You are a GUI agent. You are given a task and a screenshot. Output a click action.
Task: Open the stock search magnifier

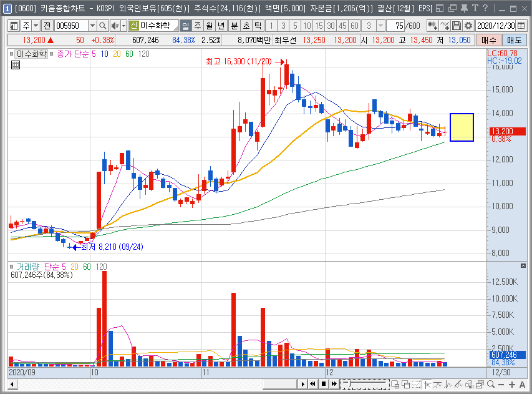(x=102, y=26)
